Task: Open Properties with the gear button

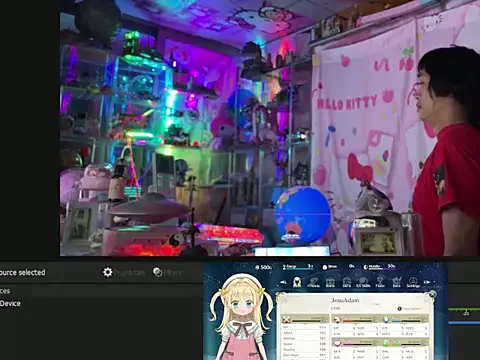Action: (x=124, y=272)
